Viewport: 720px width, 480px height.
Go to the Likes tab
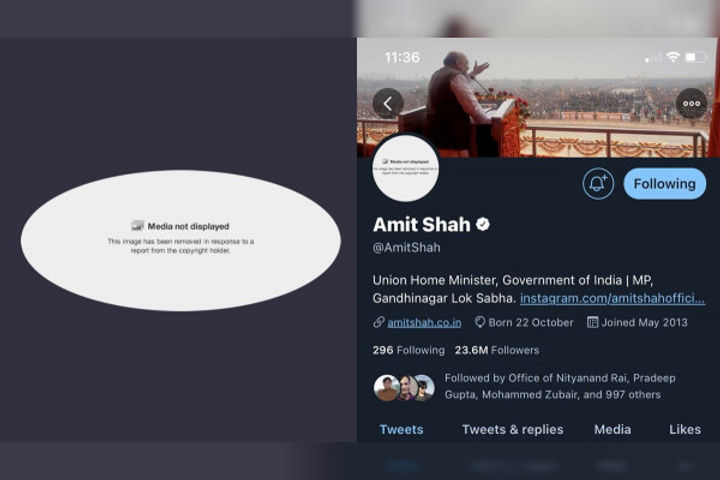[685, 429]
